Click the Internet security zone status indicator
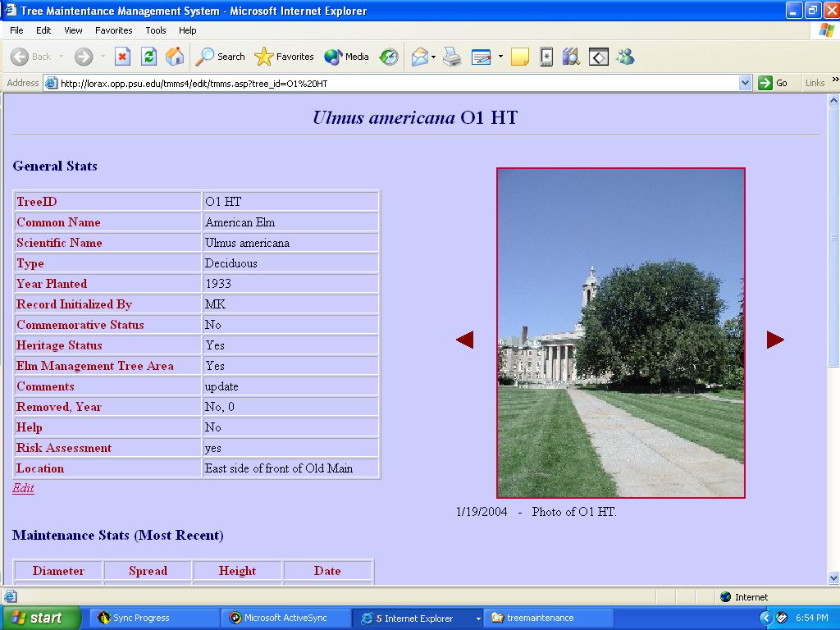The width and height of the screenshot is (840, 630). click(744, 597)
